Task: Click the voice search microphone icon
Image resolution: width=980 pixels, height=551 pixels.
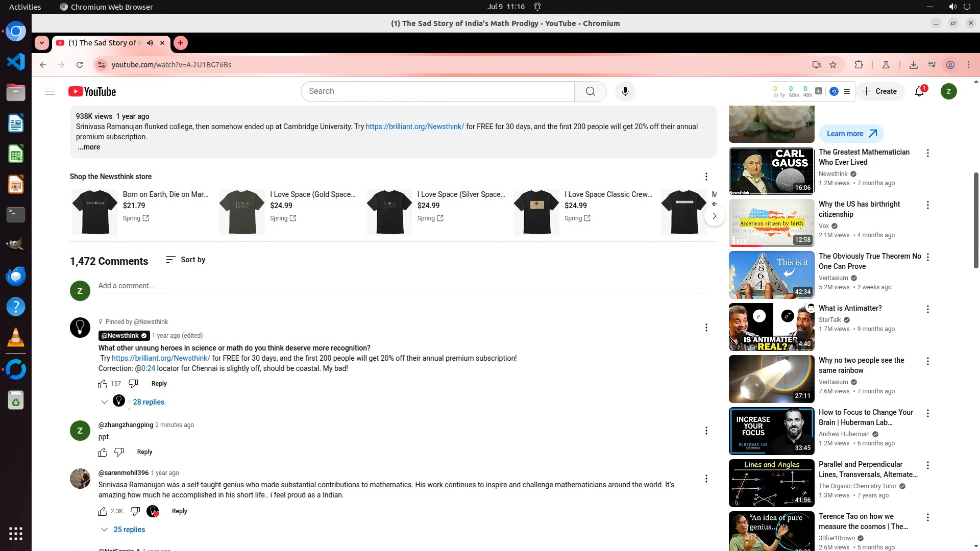Action: (x=625, y=91)
